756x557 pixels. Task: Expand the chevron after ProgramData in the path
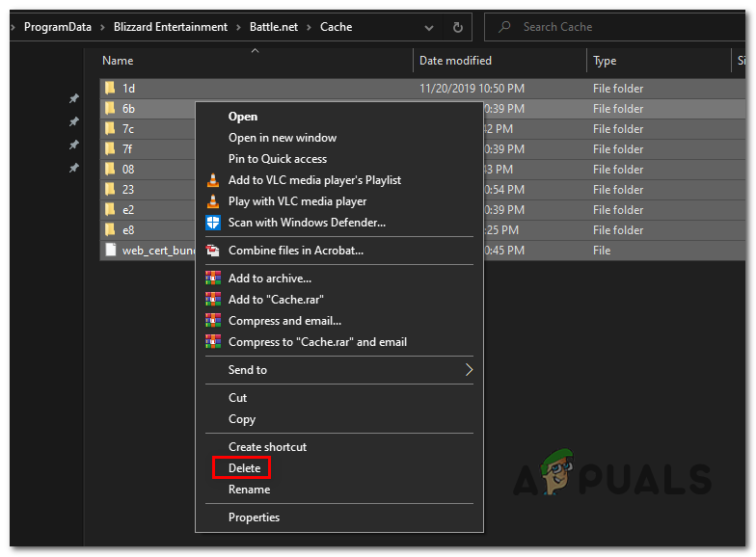102,27
